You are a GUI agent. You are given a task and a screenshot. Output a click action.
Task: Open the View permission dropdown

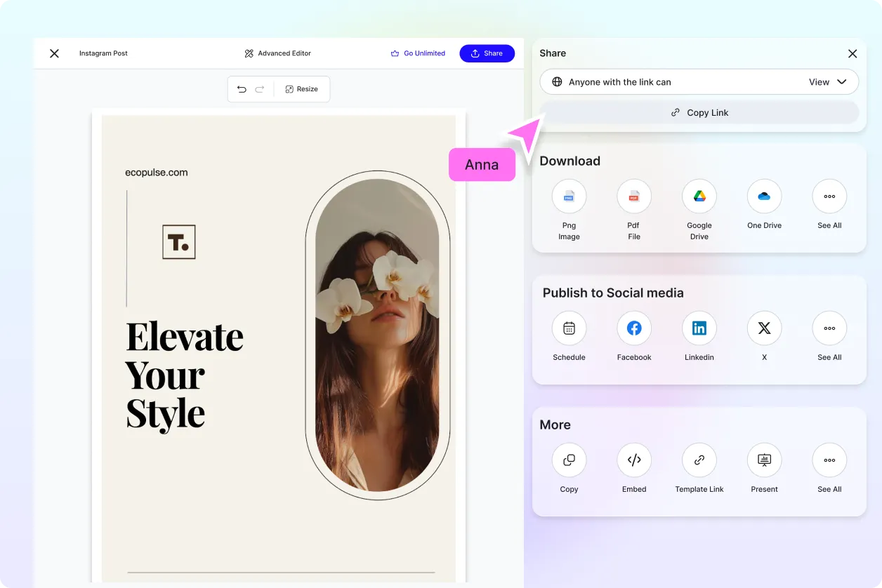[x=829, y=82]
